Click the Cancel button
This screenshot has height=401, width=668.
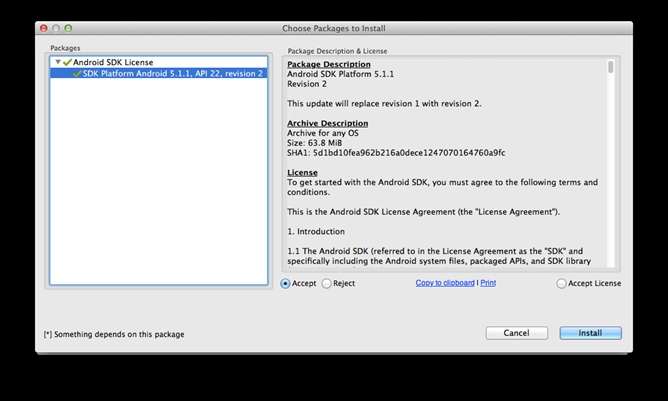(516, 333)
